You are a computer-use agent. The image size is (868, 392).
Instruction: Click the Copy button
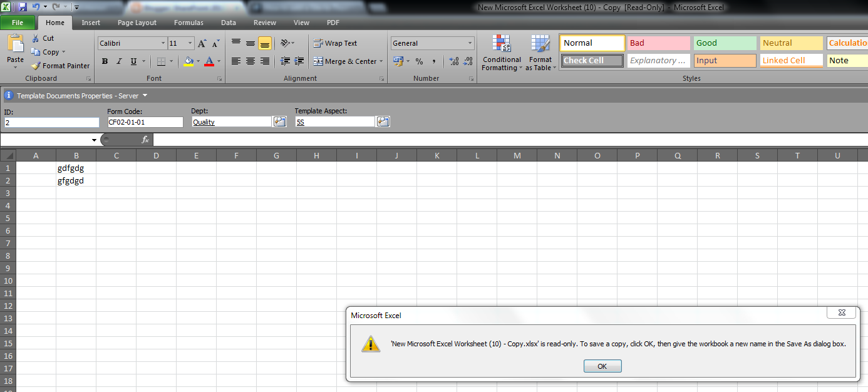tap(48, 52)
